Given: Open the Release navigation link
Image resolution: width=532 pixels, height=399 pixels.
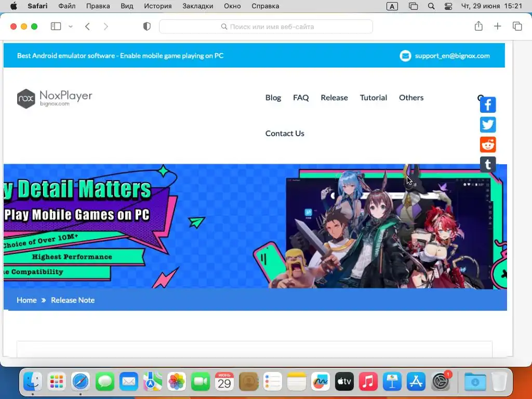Looking at the screenshot, I should point(334,98).
